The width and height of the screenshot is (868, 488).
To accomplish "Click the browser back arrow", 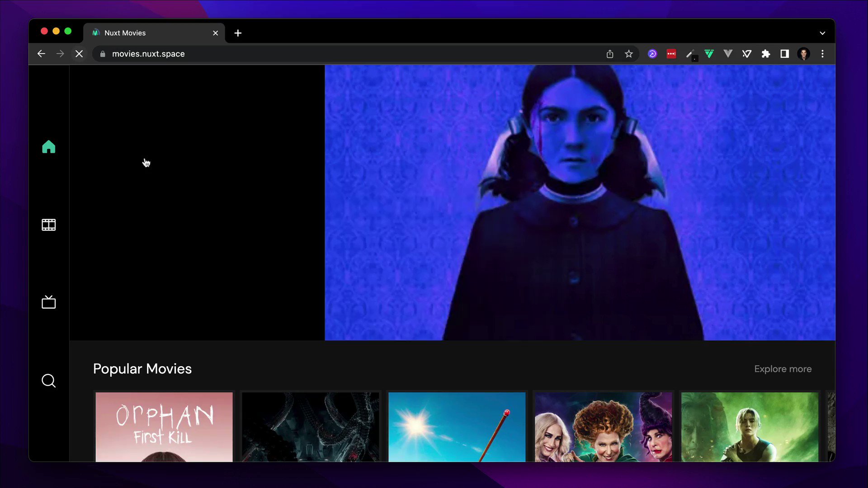I will pos(41,54).
